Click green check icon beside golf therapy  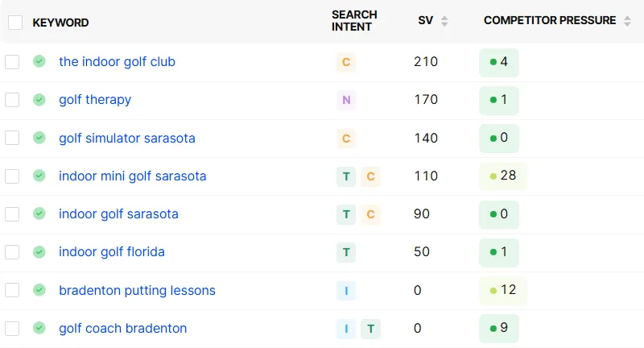click(x=39, y=99)
